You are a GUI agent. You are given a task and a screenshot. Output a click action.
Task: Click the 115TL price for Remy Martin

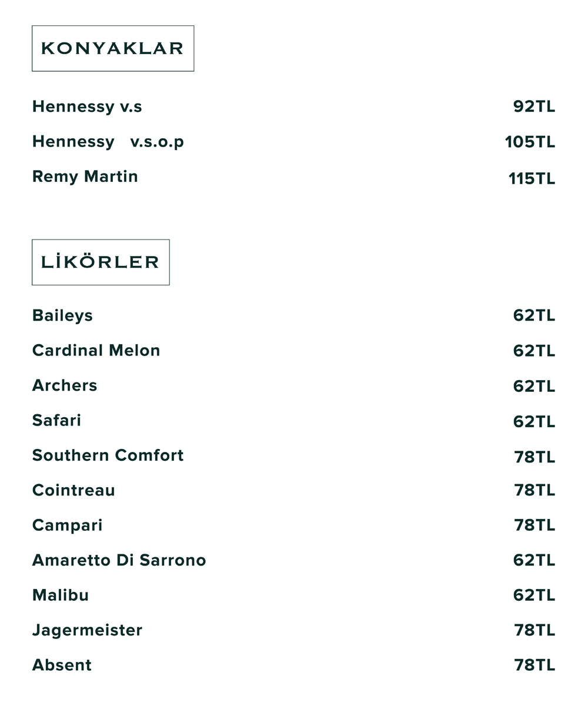click(x=531, y=178)
